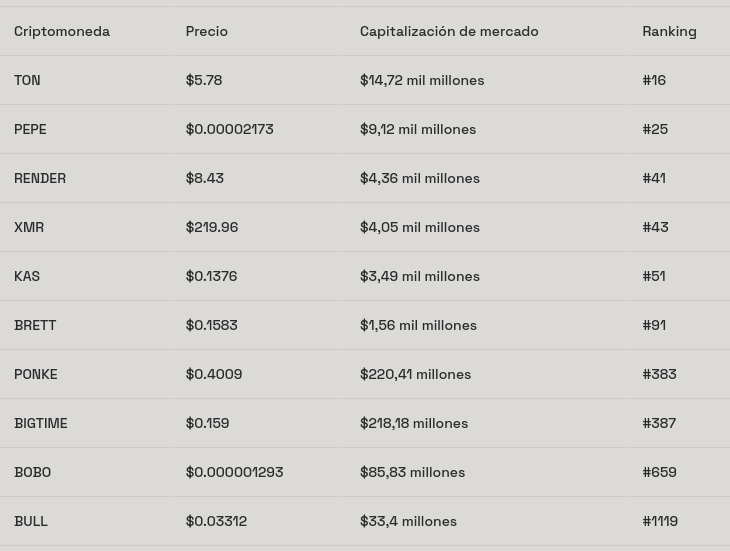Click the RENDER ticker cell
Image resolution: width=730 pixels, height=551 pixels.
(40, 178)
